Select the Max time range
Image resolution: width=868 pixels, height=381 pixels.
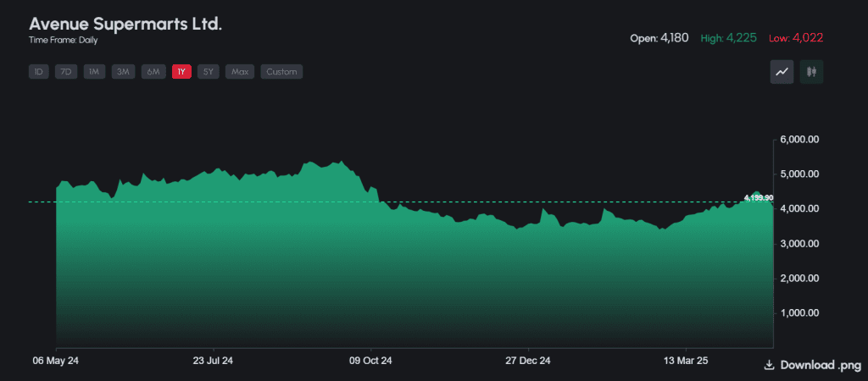[x=240, y=72]
